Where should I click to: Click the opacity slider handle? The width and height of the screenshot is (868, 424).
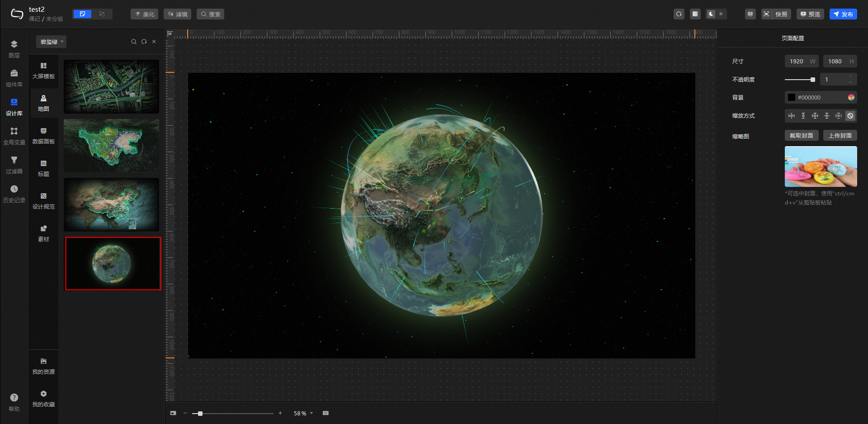pyautogui.click(x=813, y=80)
